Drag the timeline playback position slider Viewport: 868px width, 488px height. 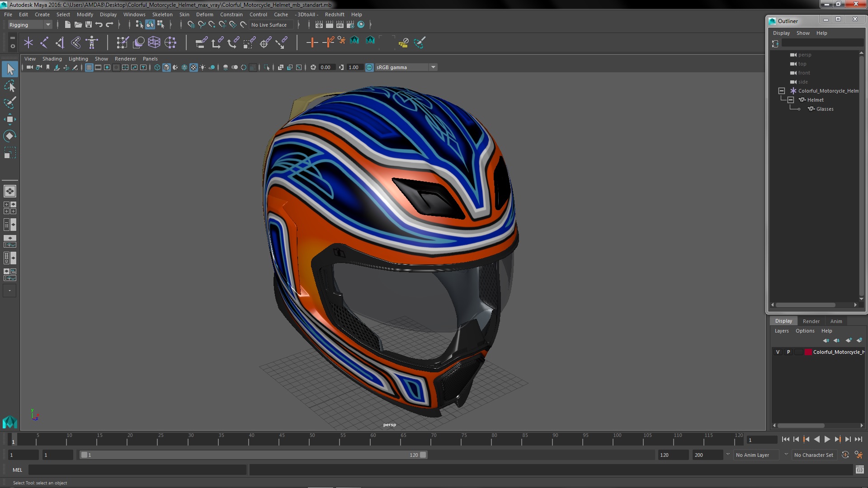point(14,441)
